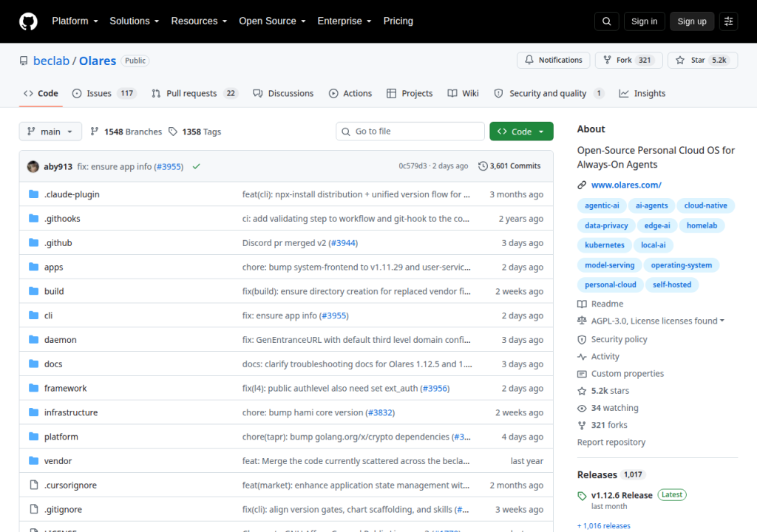Open the Discussions tab
This screenshot has height=532, width=757.
click(283, 93)
